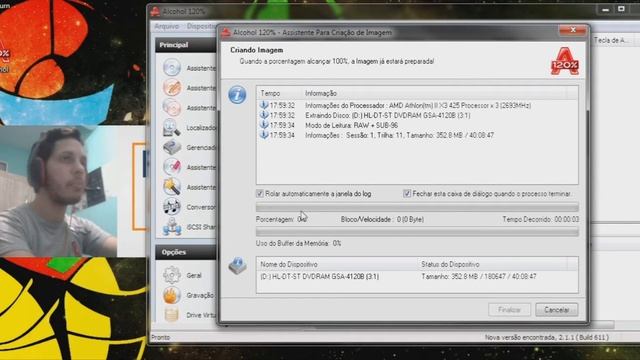Image resolution: width=640 pixels, height=360 pixels.
Task: Open the Dispositivo menu in main window
Action: (x=201, y=26)
